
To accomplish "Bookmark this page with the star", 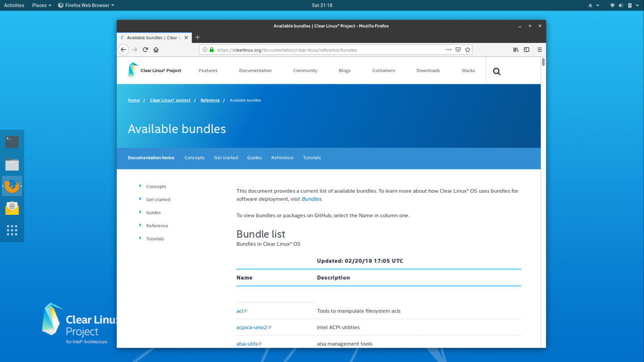I will tap(467, 50).
